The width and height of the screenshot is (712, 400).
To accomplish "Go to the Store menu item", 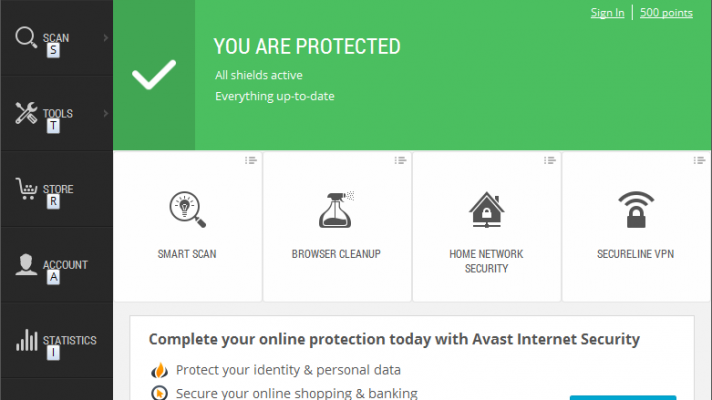I will (58, 189).
